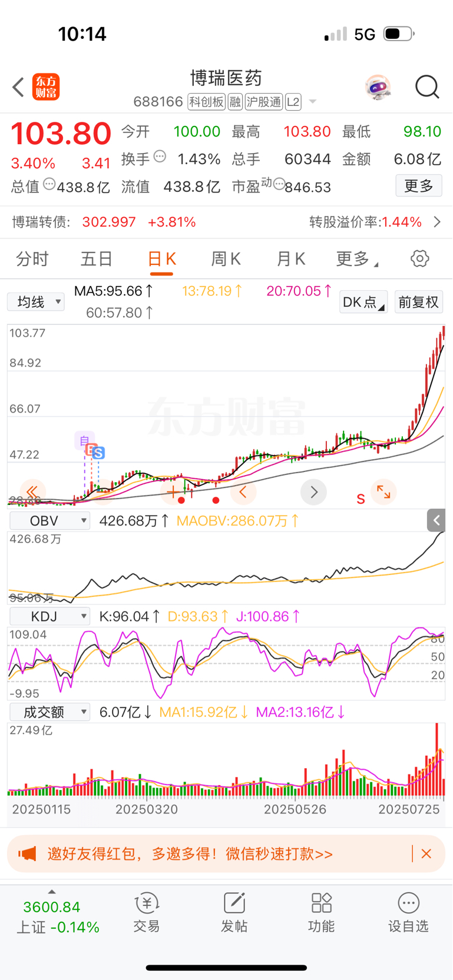Viewport: 453px width, 980px height.
Task: Tap the L2 tag
Action: 293,102
